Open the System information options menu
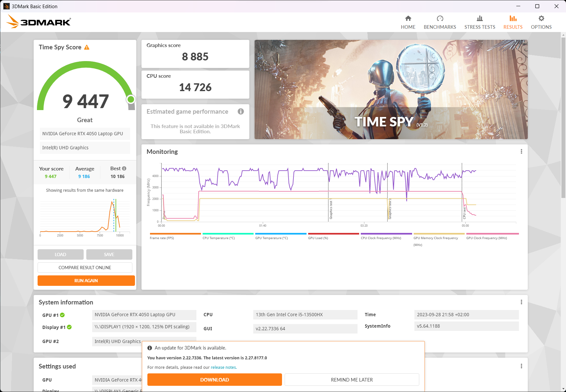 click(x=521, y=302)
